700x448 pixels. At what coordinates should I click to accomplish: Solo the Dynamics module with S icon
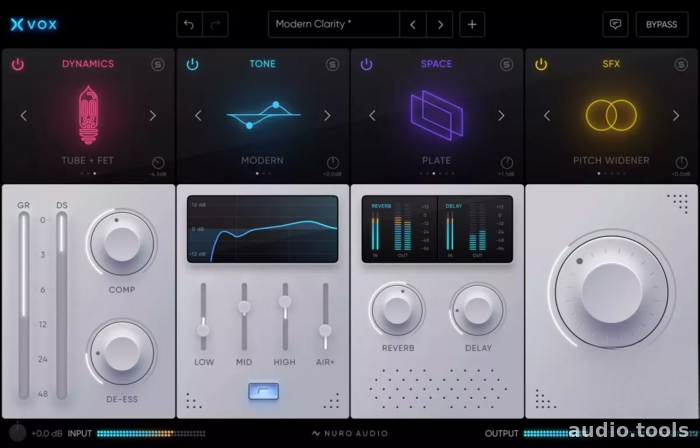click(158, 65)
